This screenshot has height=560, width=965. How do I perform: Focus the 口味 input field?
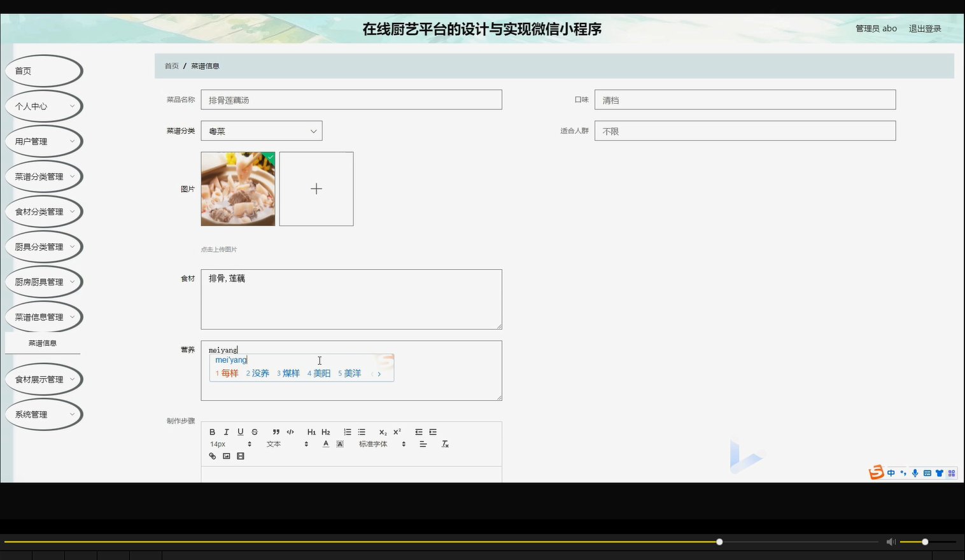745,100
